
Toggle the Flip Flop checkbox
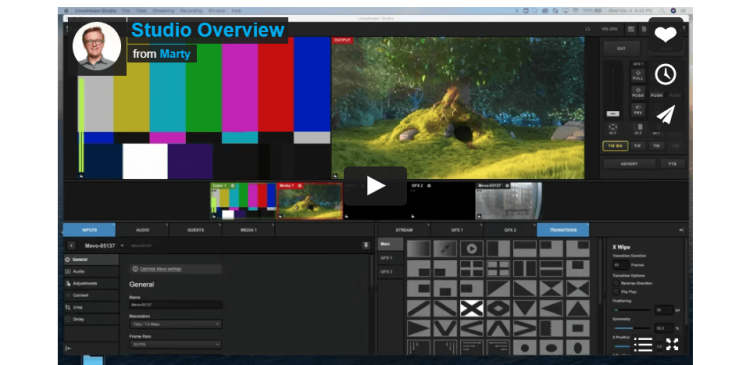click(616, 291)
